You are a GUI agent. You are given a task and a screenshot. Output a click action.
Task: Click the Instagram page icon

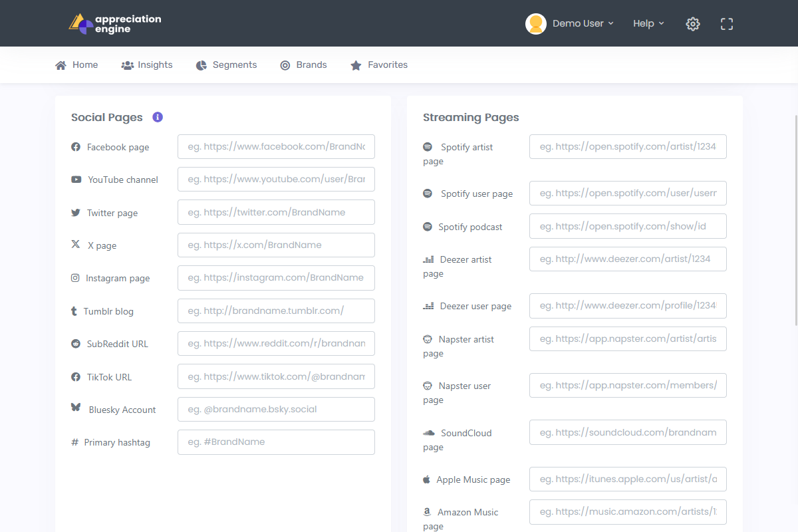[75, 278]
